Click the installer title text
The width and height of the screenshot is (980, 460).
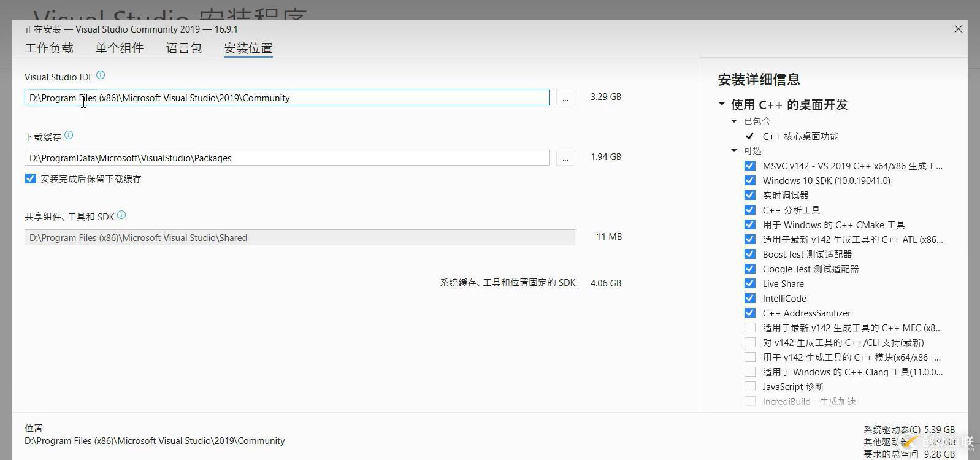coord(131,29)
